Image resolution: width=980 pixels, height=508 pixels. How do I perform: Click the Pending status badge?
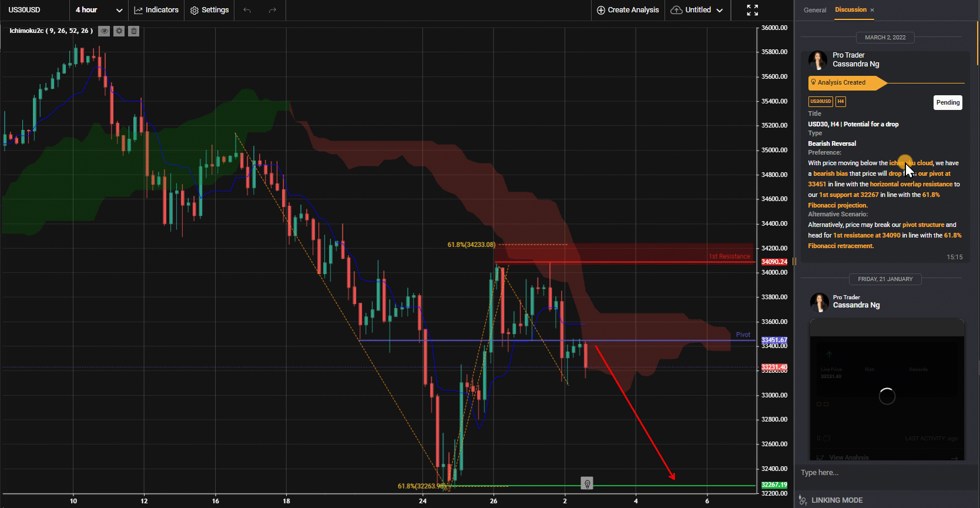point(948,102)
